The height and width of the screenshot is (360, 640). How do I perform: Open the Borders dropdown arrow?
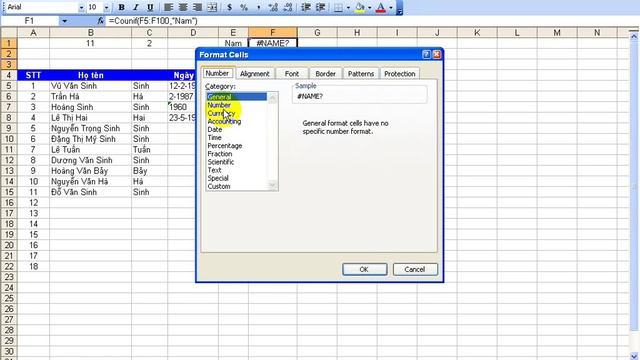(348, 7)
